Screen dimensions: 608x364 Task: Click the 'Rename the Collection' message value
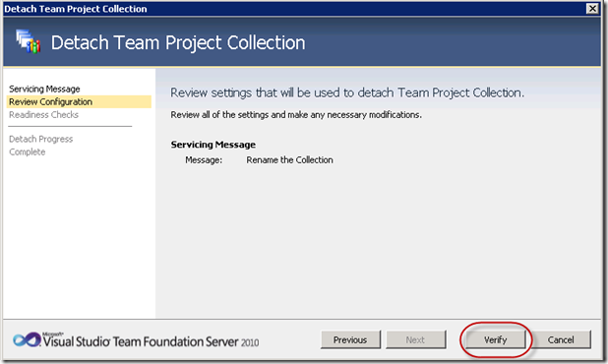point(289,159)
